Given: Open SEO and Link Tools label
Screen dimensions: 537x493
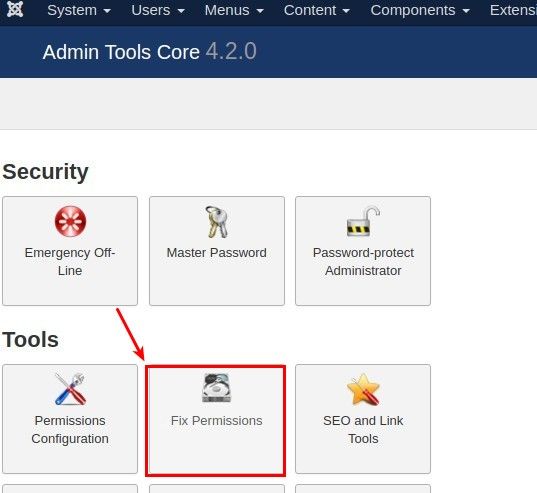Looking at the screenshot, I should tap(363, 430).
